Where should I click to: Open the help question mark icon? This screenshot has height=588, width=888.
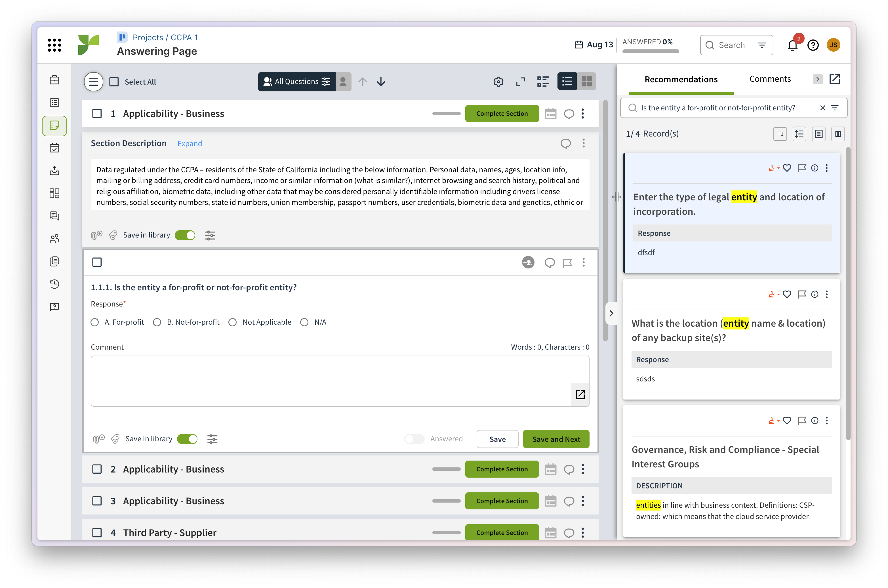pos(813,45)
